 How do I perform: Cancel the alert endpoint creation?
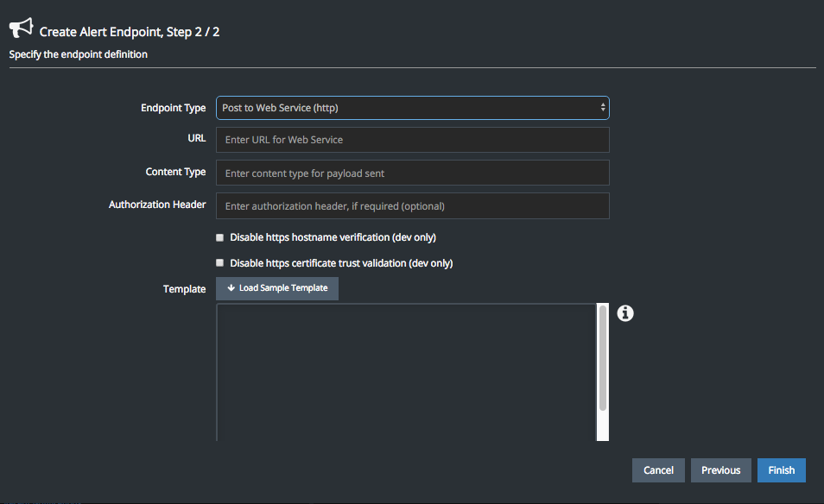(658, 470)
